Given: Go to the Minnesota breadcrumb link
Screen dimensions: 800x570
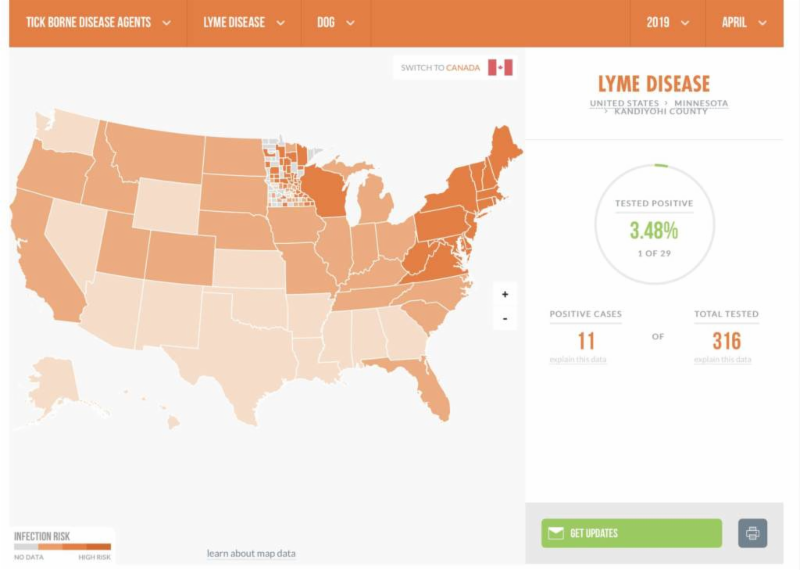Looking at the screenshot, I should tap(700, 103).
